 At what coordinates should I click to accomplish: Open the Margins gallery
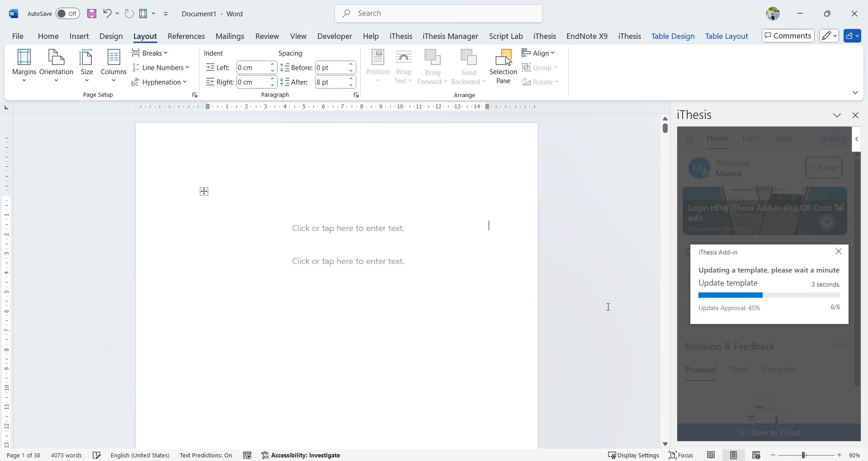[x=24, y=66]
